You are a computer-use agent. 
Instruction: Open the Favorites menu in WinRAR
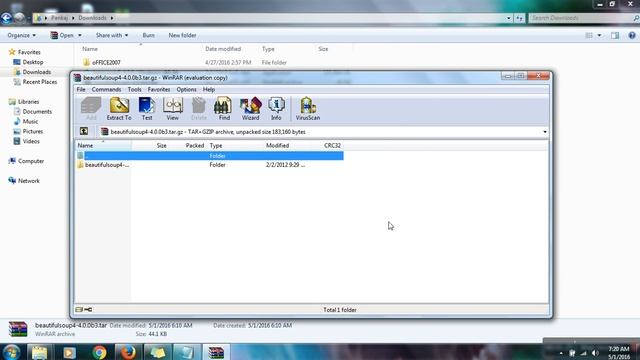coord(159,89)
